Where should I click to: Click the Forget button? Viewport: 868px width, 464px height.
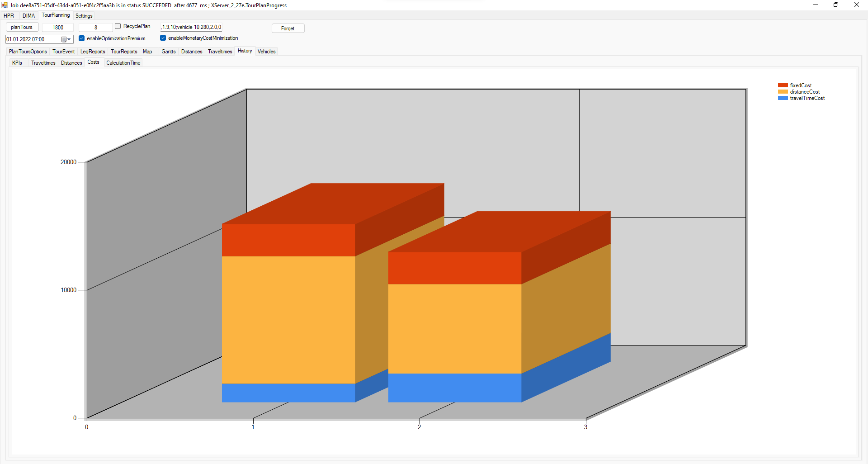288,28
